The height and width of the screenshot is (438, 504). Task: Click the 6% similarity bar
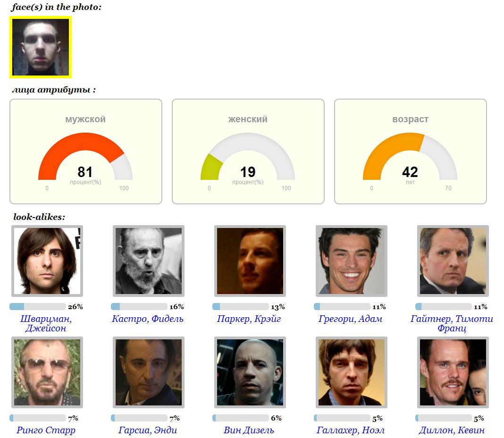click(x=241, y=418)
